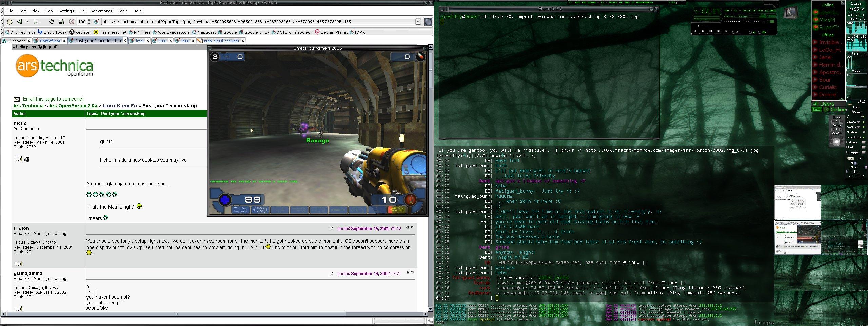Click the 'Email this page to someone!' link

click(53, 99)
